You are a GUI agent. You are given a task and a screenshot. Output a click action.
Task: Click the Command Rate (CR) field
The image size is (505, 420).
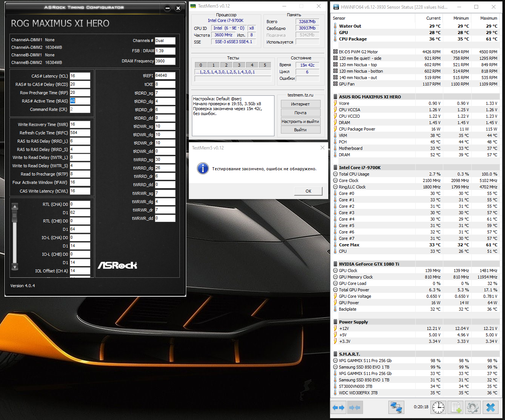tap(80, 109)
